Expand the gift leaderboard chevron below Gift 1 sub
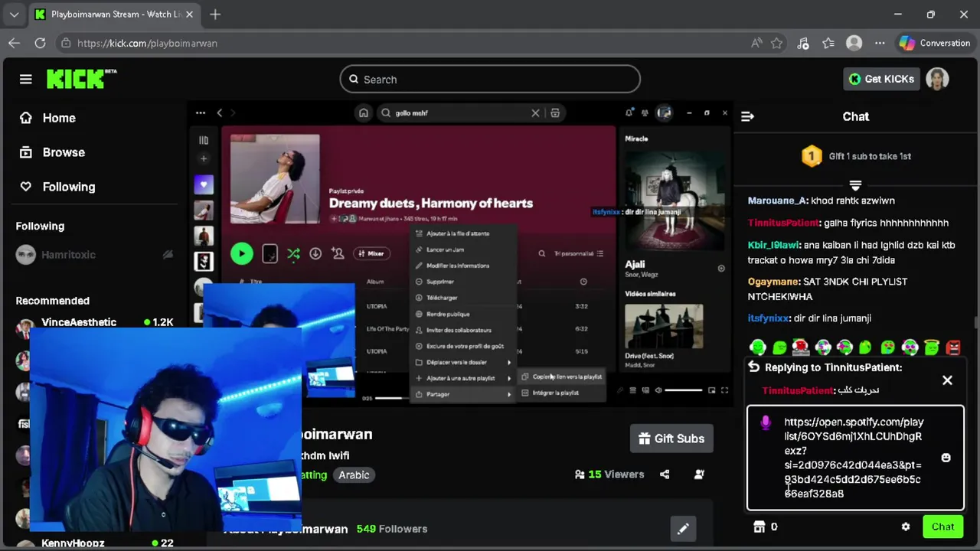Image resolution: width=980 pixels, height=551 pixels. [x=855, y=185]
